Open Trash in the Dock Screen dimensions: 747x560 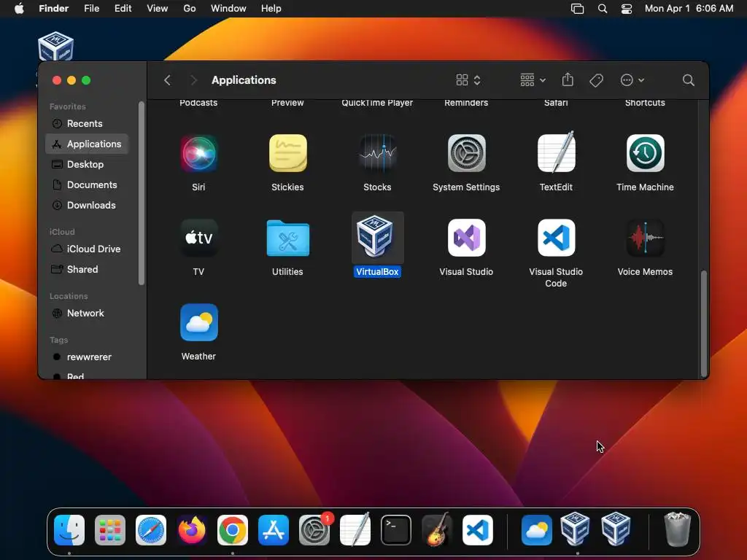(677, 529)
